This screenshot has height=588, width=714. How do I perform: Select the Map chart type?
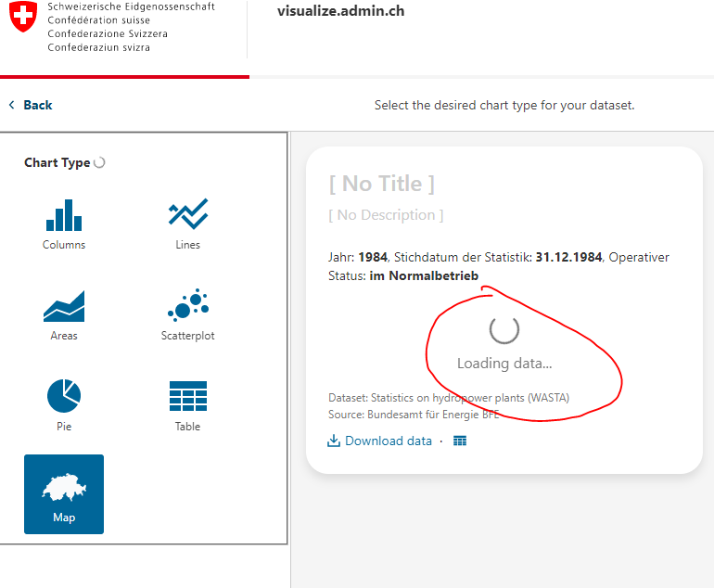click(x=64, y=494)
